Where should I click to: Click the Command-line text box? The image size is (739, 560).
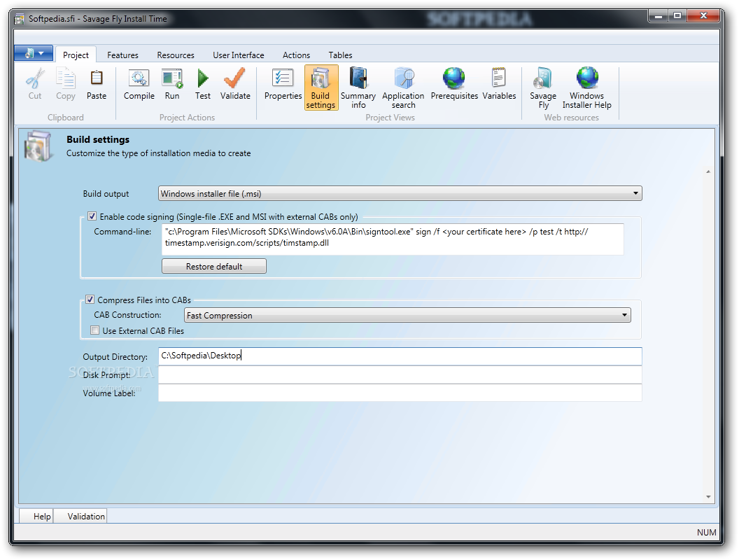click(x=393, y=239)
